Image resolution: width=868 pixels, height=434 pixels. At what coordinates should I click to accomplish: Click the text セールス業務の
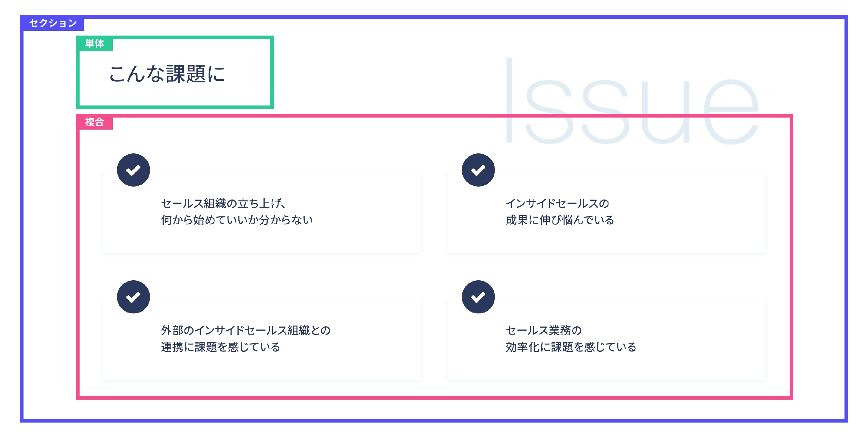click(x=544, y=330)
